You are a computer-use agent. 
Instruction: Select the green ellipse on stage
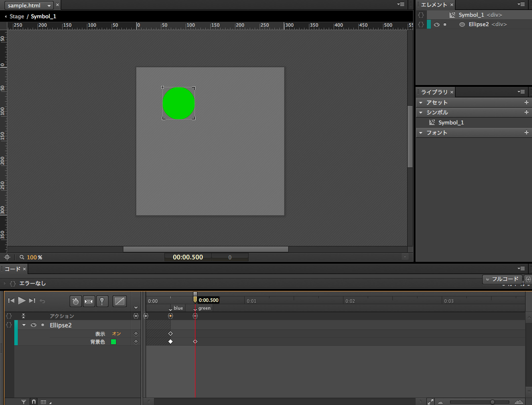click(179, 103)
